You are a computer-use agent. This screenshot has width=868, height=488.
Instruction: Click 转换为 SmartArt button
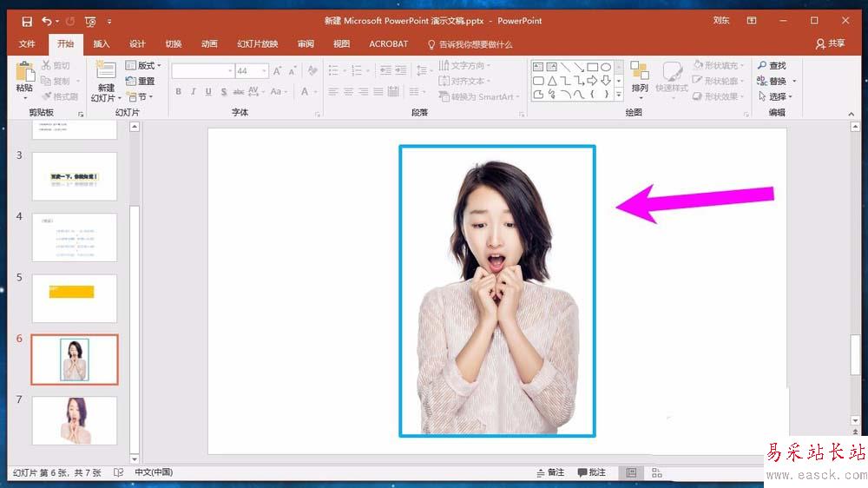tap(479, 96)
